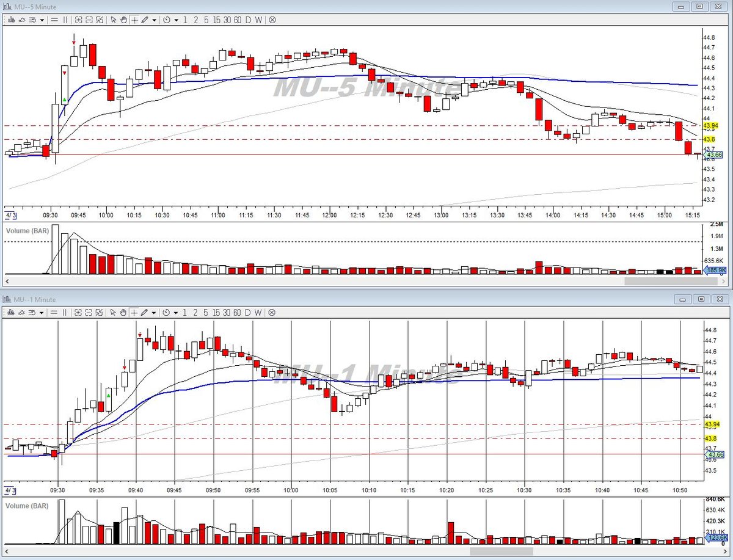
Task: Click the 43.66 last price tag in MU--5 Minute chart
Action: [714, 155]
